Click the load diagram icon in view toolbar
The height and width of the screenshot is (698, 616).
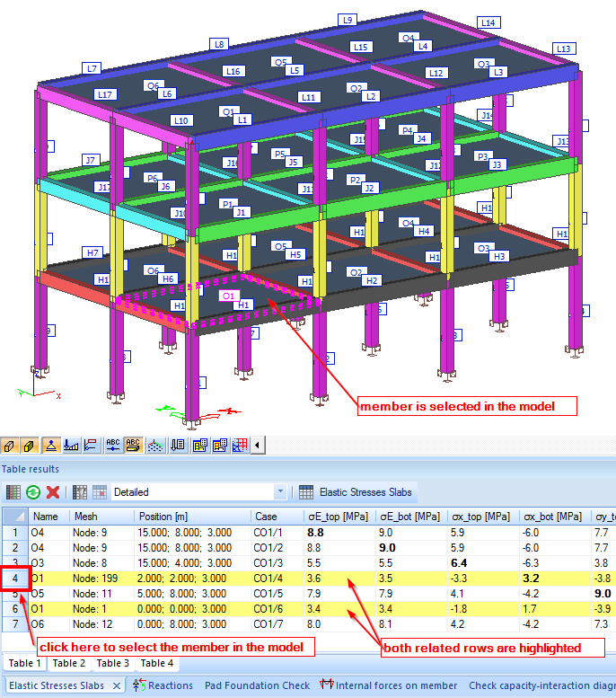click(x=72, y=445)
